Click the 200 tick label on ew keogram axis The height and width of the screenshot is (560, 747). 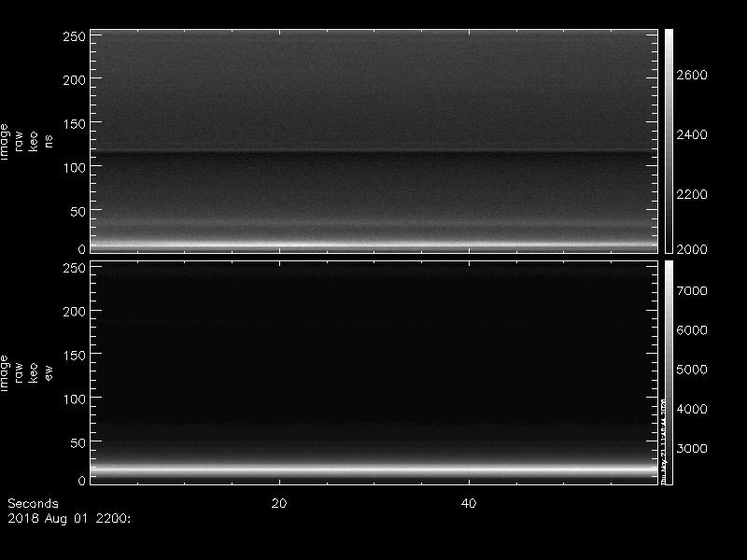74,312
